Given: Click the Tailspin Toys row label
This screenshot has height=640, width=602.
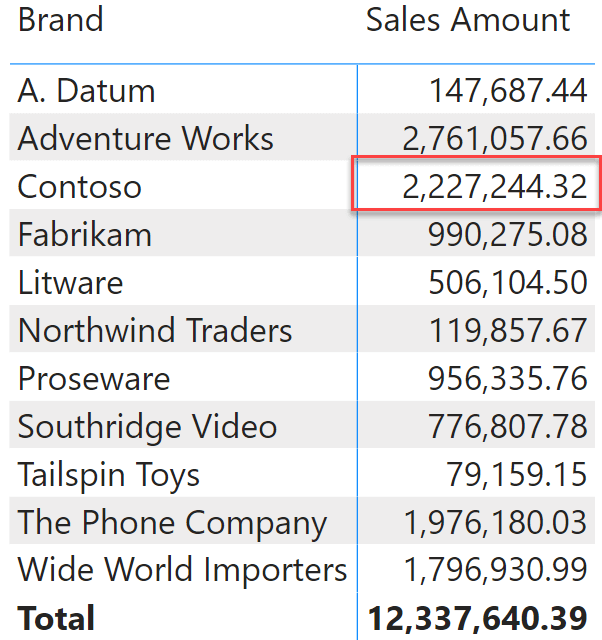Looking at the screenshot, I should coord(109,475).
